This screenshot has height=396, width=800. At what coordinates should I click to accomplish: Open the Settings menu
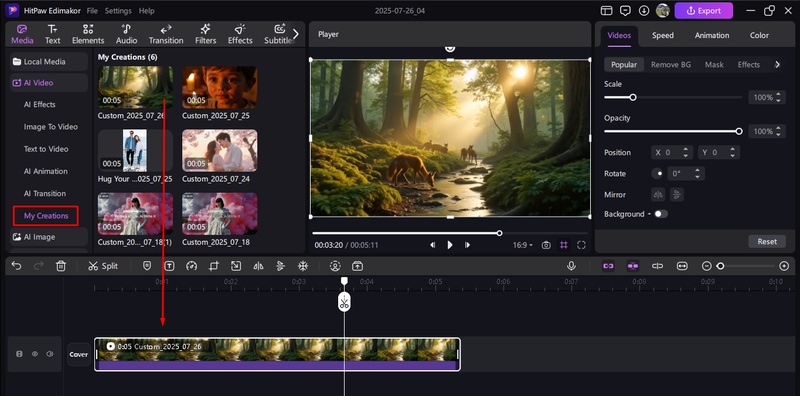(x=118, y=11)
